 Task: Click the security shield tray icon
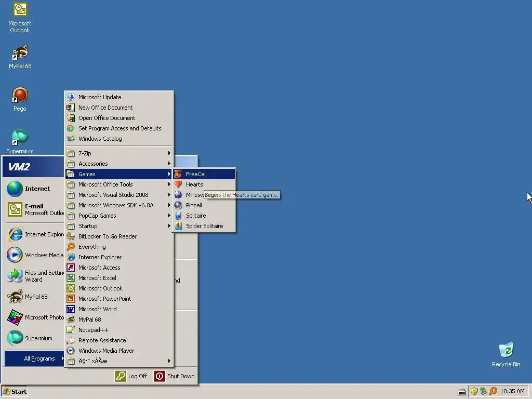tap(474, 392)
